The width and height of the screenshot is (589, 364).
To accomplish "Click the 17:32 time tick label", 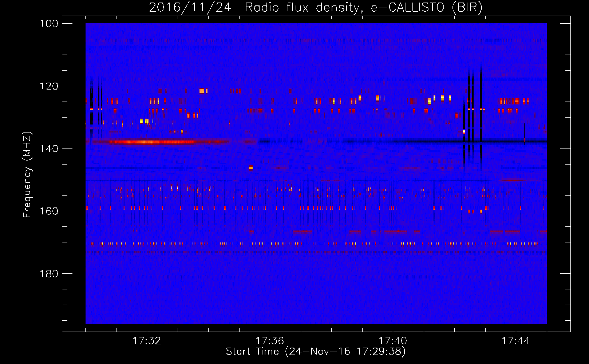I will (147, 341).
